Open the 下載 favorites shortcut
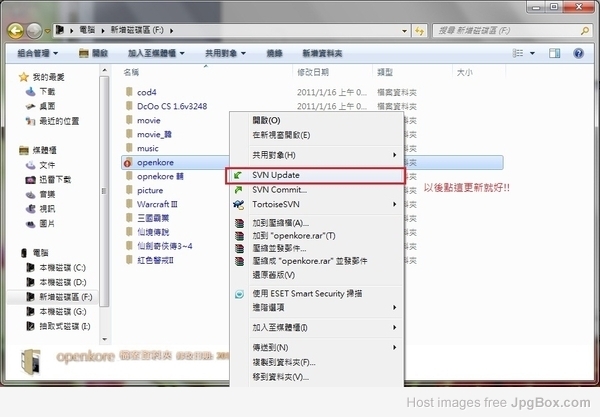Viewport: 600px width, 417px height. click(x=47, y=91)
